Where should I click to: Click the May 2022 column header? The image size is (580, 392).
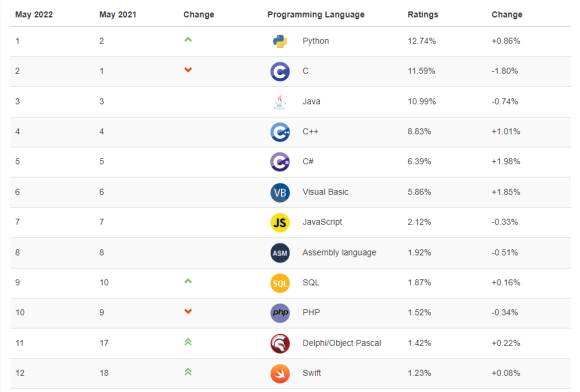(x=34, y=14)
